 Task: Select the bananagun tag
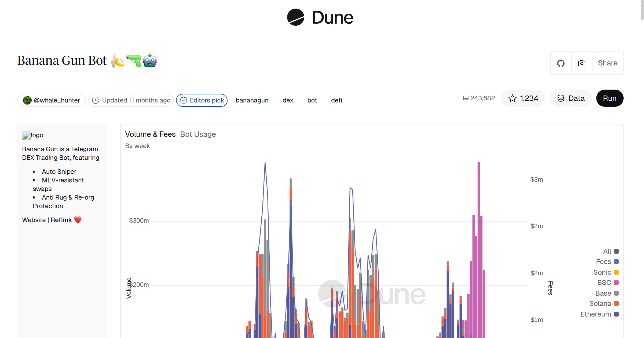(252, 100)
